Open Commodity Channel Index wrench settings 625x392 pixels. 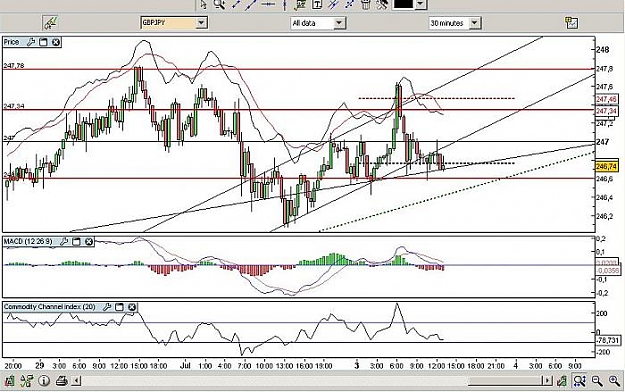[x=107, y=307]
